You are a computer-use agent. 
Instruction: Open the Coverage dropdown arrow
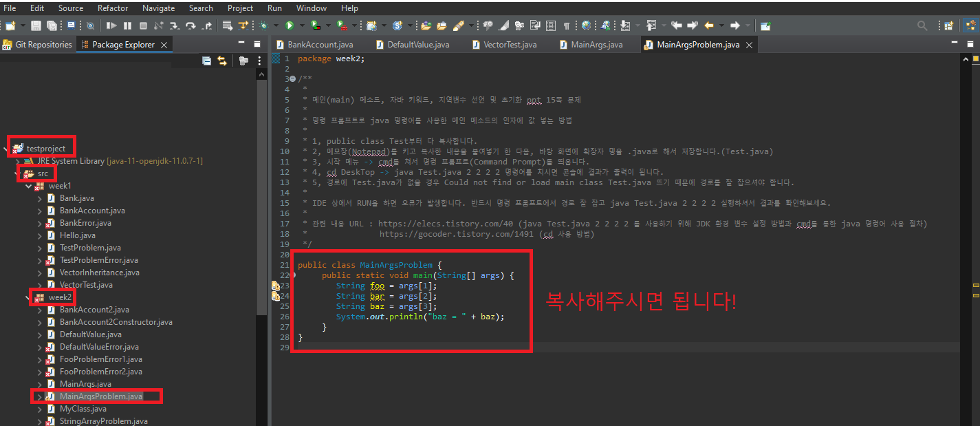pos(328,25)
